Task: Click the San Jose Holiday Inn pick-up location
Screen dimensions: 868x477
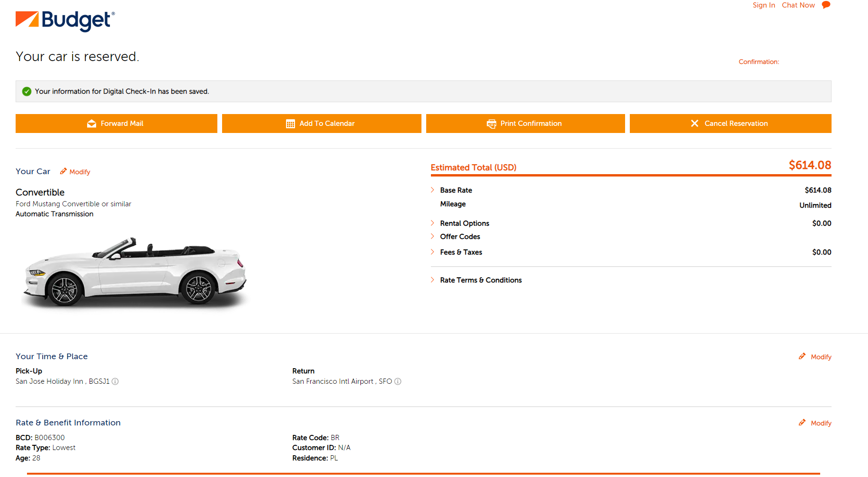Action: [63, 381]
